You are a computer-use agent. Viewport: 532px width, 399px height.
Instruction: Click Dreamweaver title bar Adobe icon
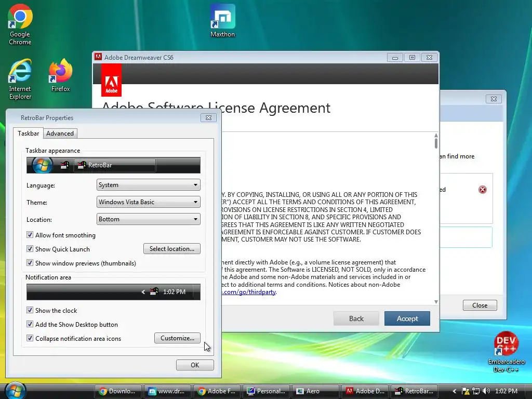point(98,57)
